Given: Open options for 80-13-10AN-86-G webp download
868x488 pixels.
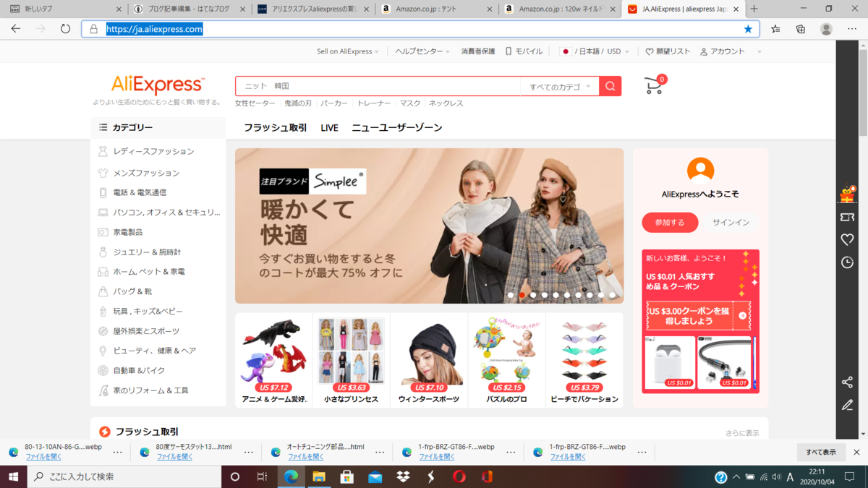Looking at the screenshot, I should (117, 452).
